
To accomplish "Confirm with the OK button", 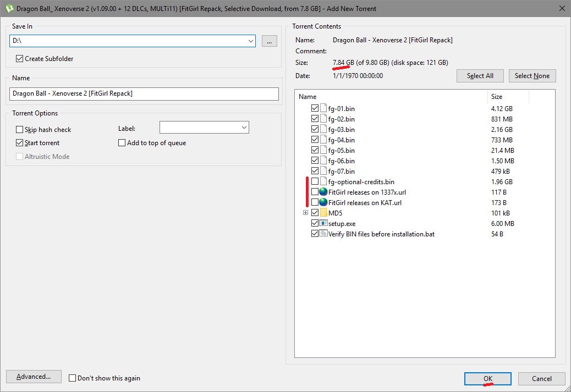I will pyautogui.click(x=487, y=379).
